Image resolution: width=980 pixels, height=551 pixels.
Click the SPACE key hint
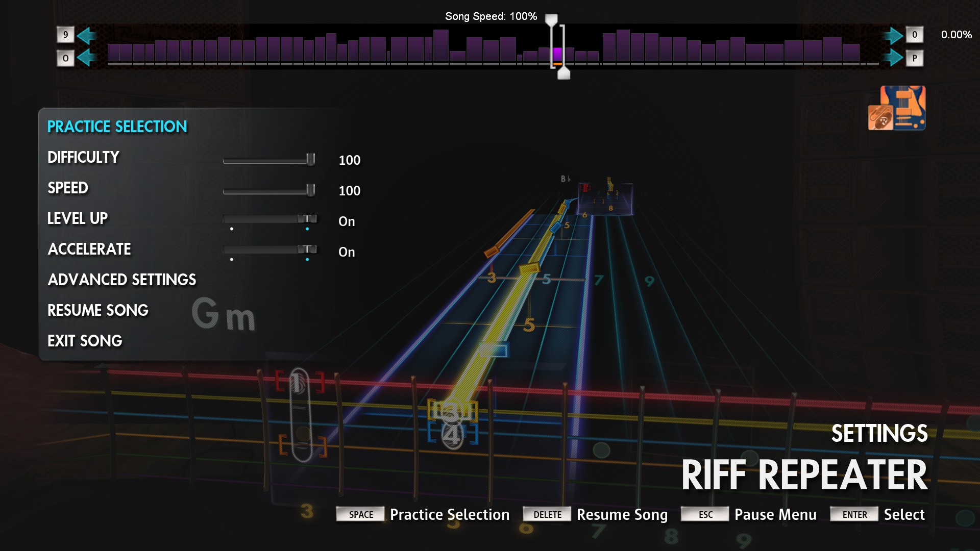[361, 515]
